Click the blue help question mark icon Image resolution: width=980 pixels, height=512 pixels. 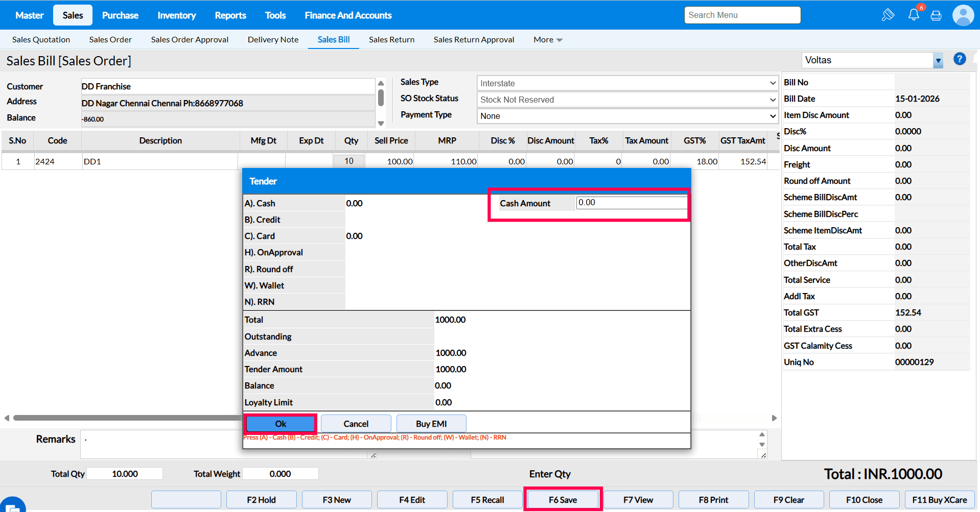(960, 59)
